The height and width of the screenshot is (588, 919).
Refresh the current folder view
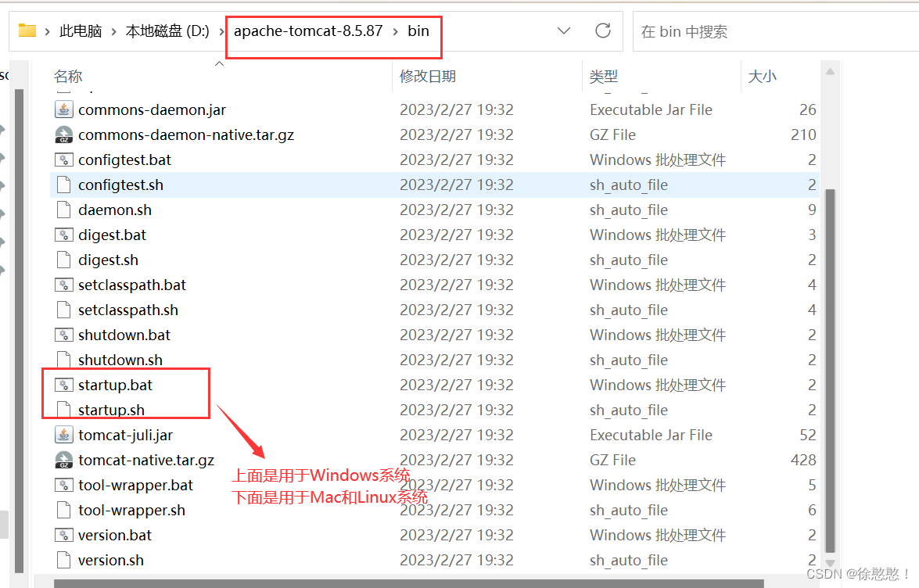[x=602, y=30]
